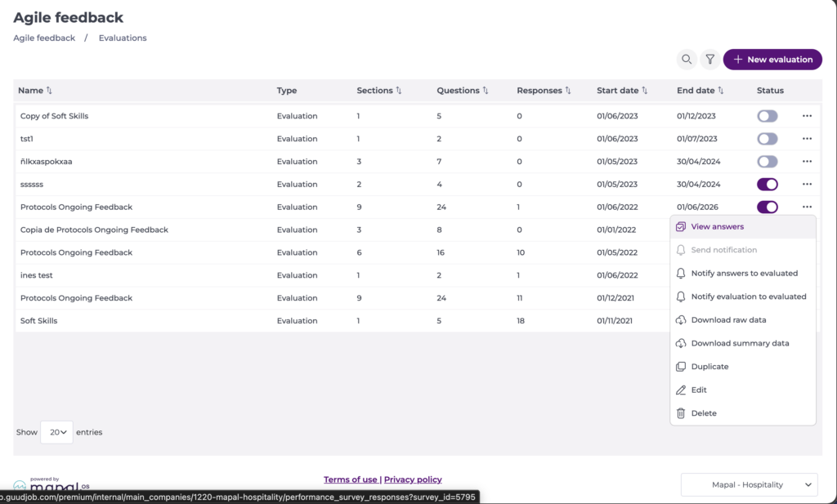
Task: Open the filter funnel icon
Action: point(710,59)
